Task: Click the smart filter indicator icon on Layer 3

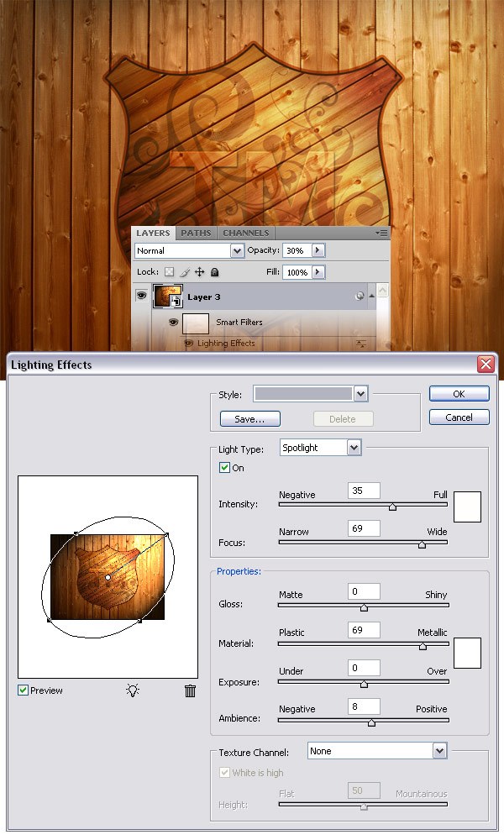Action: (360, 297)
